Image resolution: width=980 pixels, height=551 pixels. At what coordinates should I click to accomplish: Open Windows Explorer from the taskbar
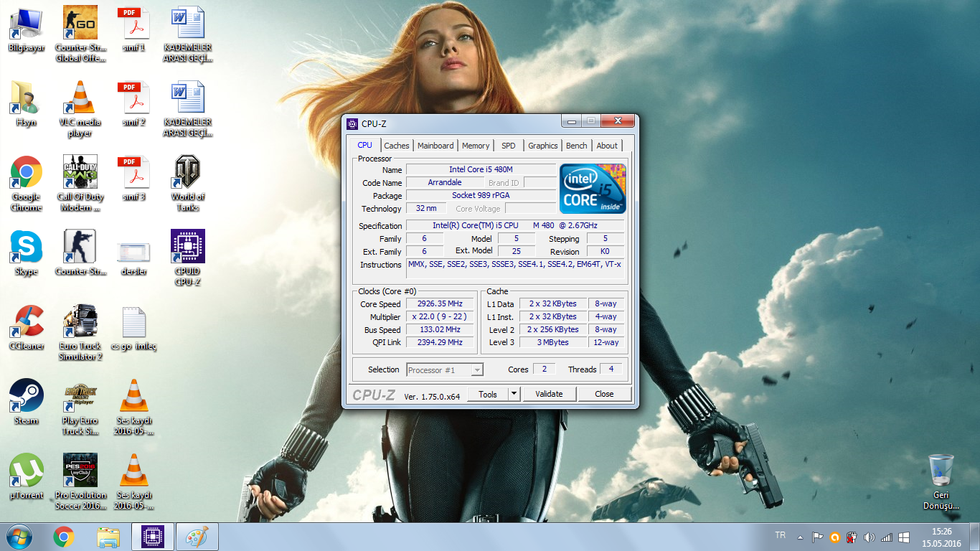(108, 537)
